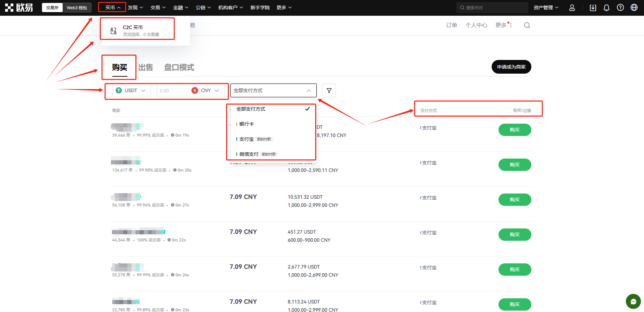
Task: Click 申请成为商家 button
Action: coord(511,67)
